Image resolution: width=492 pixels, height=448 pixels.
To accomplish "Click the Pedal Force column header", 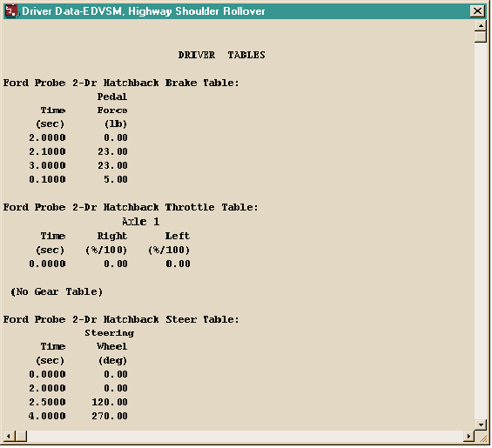I will [112, 104].
